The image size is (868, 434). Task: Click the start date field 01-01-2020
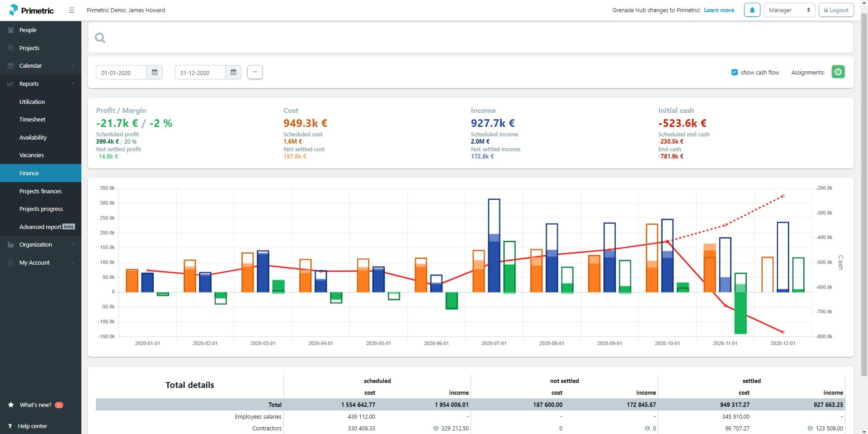(x=121, y=72)
